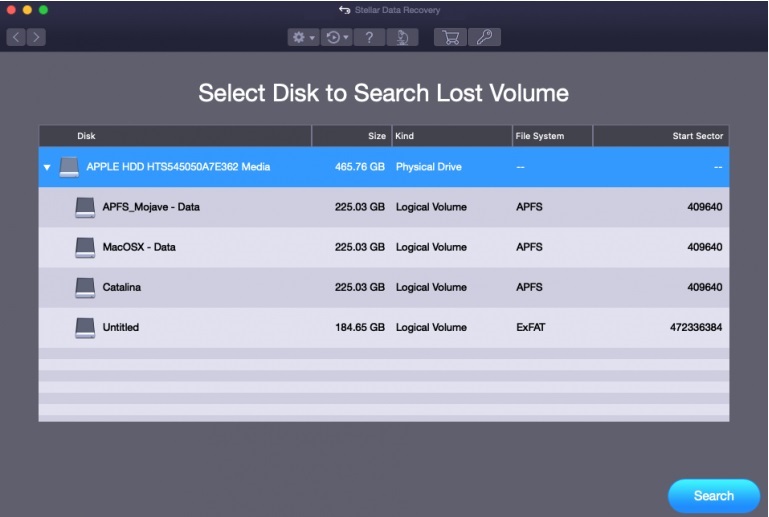This screenshot has width=769, height=517.
Task: Open the shopping cart buy button
Action: [450, 37]
